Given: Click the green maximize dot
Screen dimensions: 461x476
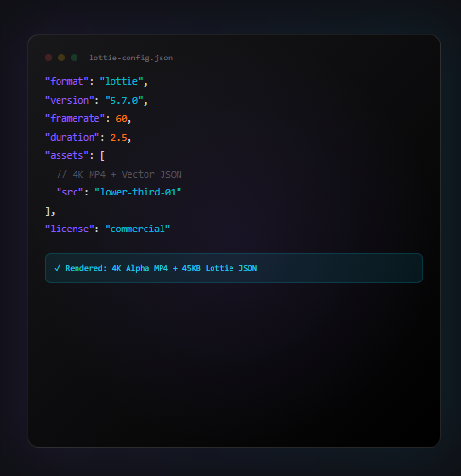Looking at the screenshot, I should pyautogui.click(x=75, y=58).
